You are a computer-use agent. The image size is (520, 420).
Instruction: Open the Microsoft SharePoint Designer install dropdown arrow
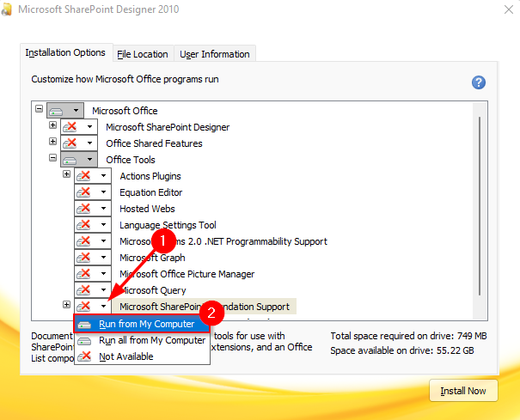[x=90, y=126]
